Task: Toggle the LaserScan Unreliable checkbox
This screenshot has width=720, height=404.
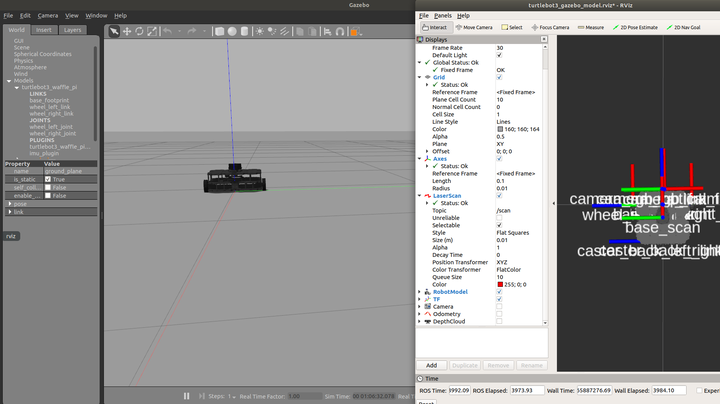Action: 500,217
